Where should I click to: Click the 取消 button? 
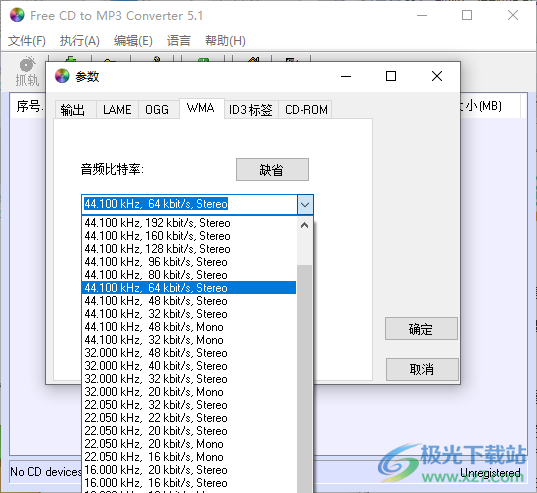[422, 369]
